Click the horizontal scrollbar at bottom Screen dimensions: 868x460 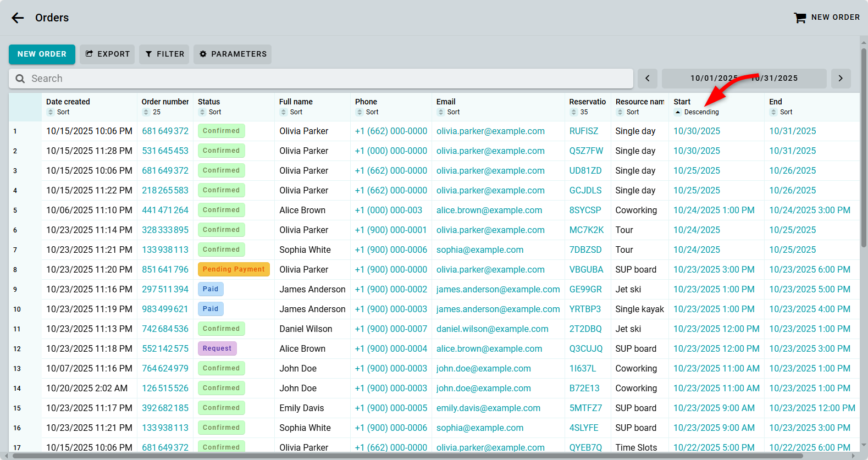(x=407, y=456)
